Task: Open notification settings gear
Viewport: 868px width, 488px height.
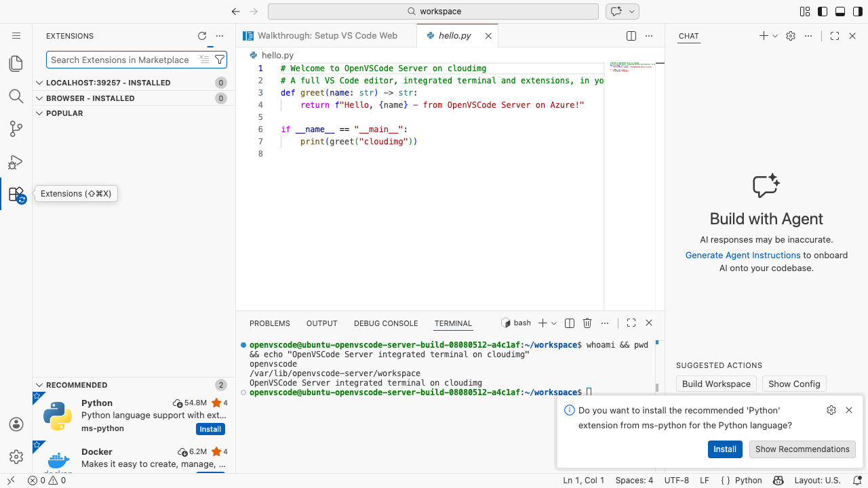Action: pyautogui.click(x=831, y=410)
